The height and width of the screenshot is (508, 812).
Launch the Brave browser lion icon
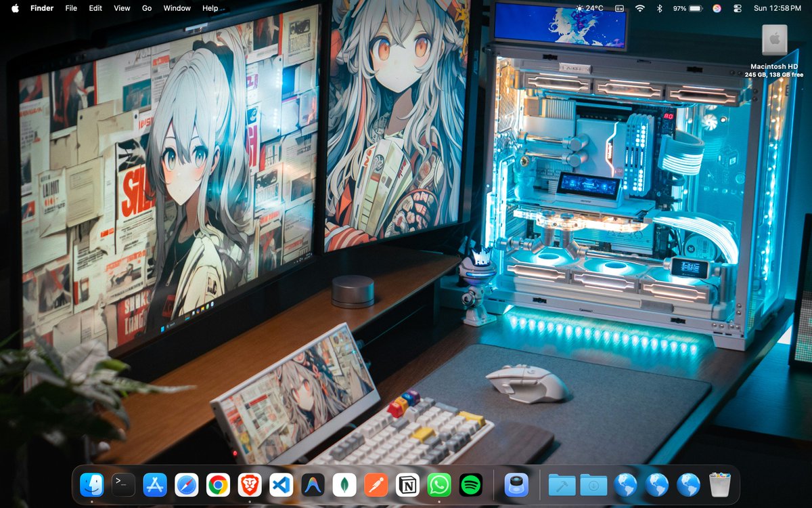(x=250, y=484)
